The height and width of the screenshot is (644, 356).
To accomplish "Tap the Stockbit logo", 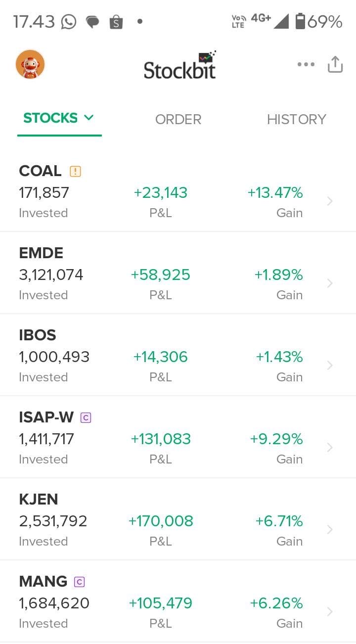I will pyautogui.click(x=180, y=65).
